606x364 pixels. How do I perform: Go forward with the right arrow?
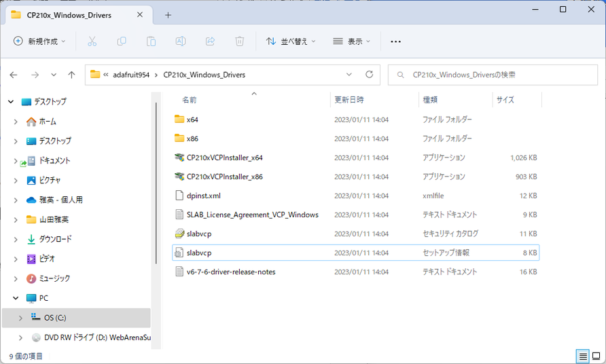35,75
